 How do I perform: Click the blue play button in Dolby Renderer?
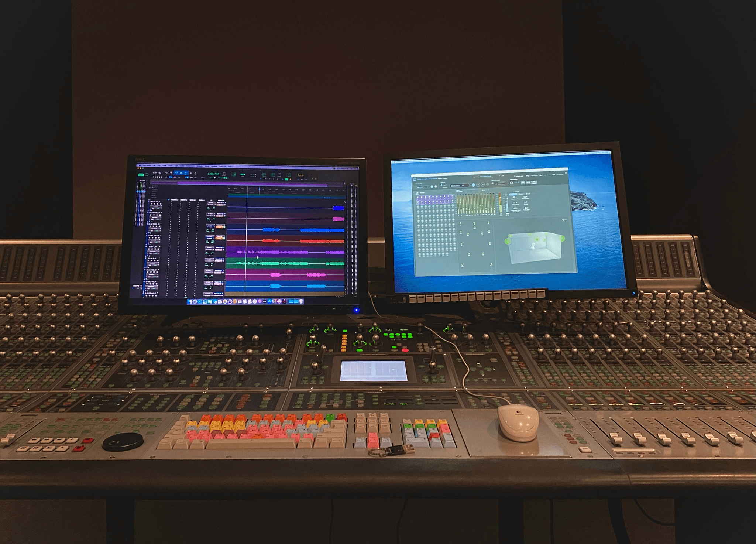click(x=473, y=185)
